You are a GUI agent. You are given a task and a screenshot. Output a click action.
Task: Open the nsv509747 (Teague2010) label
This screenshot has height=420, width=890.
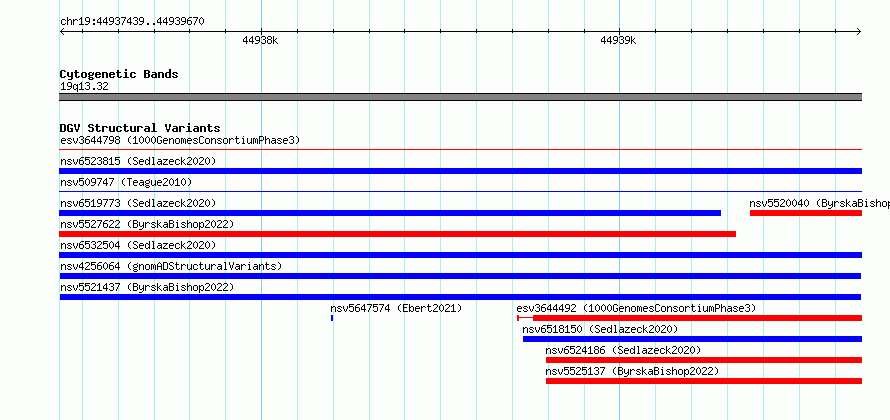click(x=126, y=182)
